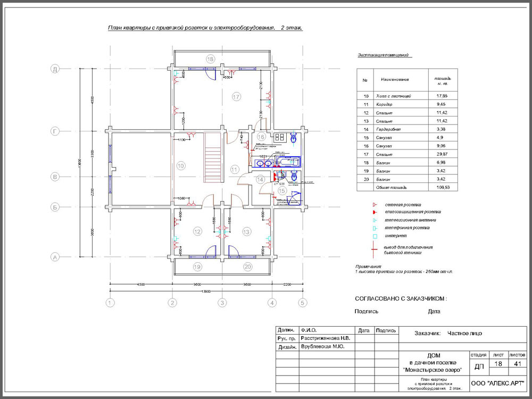The height and width of the screenshot is (399, 532).
Task: Click room number circle 15
Action: coord(282,191)
